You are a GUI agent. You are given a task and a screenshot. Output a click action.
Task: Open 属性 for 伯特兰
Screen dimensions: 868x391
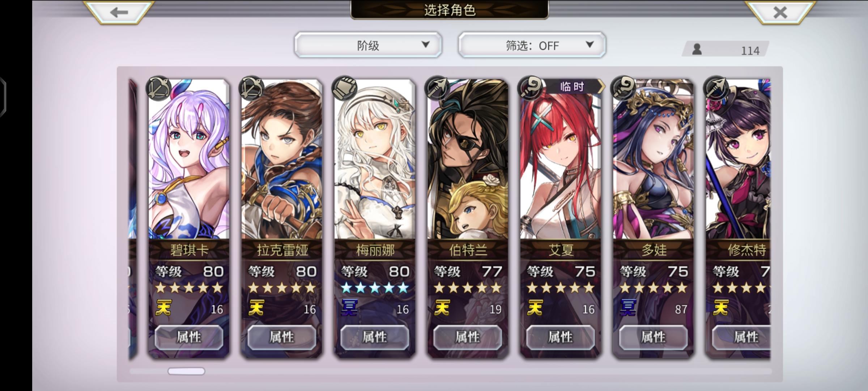click(x=468, y=337)
